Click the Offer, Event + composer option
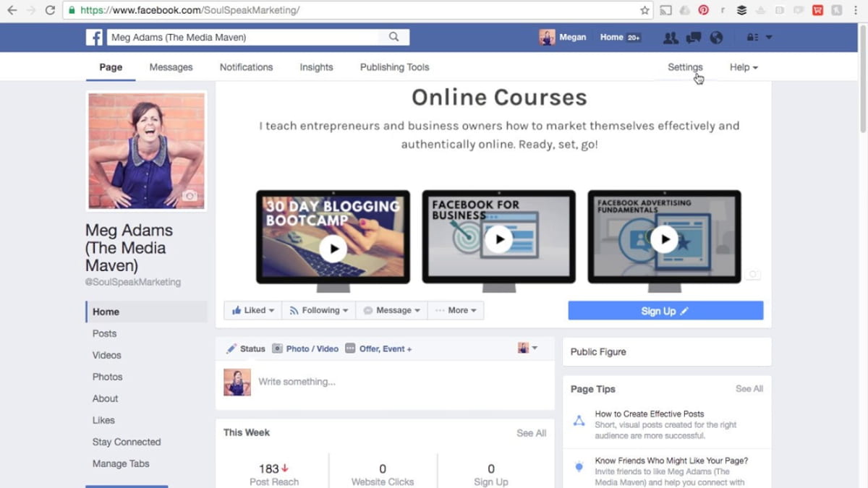 [x=378, y=348]
